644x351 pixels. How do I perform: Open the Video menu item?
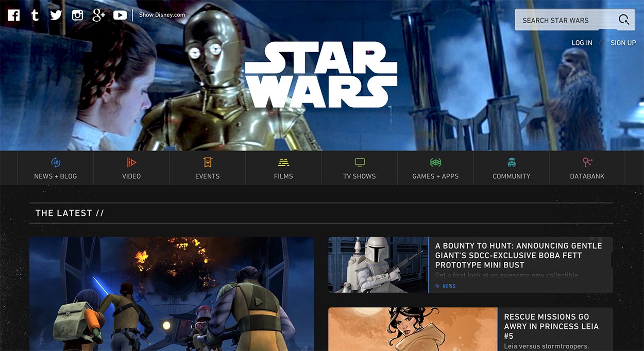click(x=131, y=168)
